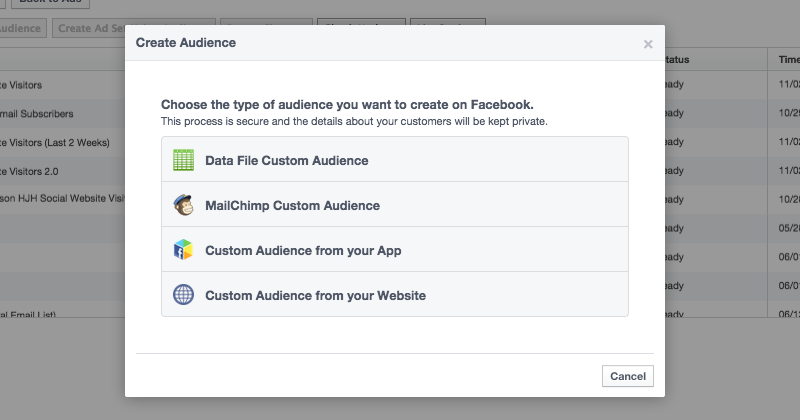Click the globe website icon
The width and height of the screenshot is (800, 420).
tap(183, 295)
